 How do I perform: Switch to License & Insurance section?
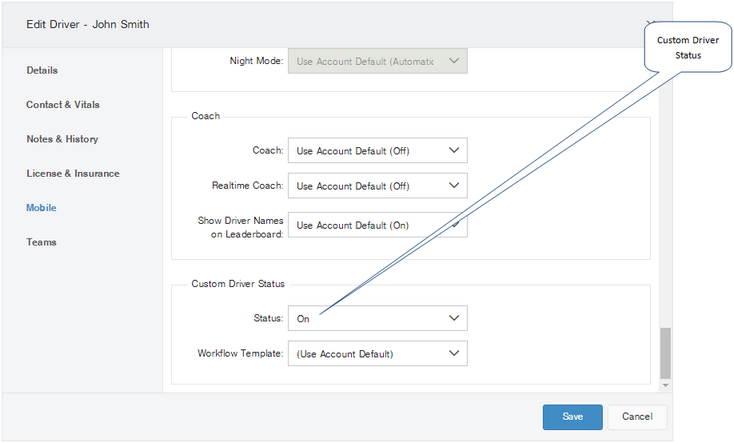pos(73,173)
